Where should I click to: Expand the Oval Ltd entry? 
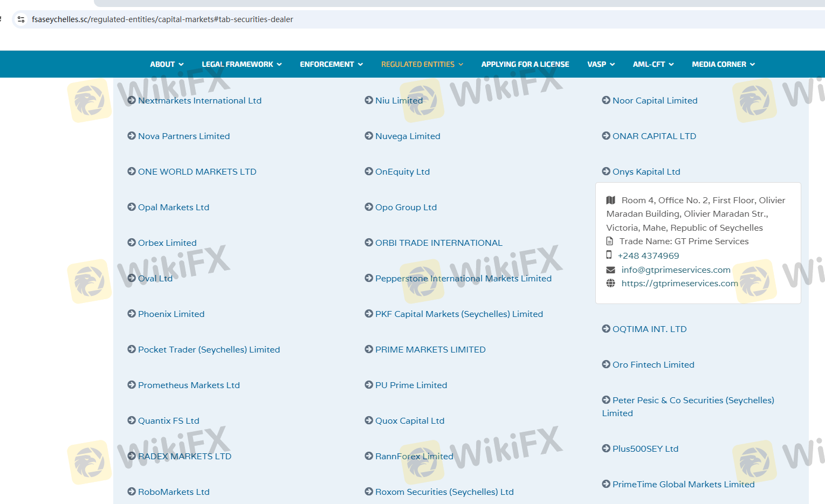click(150, 278)
